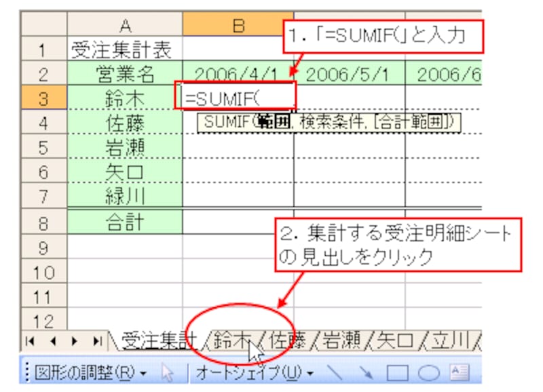The width and height of the screenshot is (543, 392).
Task: Click empty cell B5 beside 岩瀬
Action: pos(238,146)
